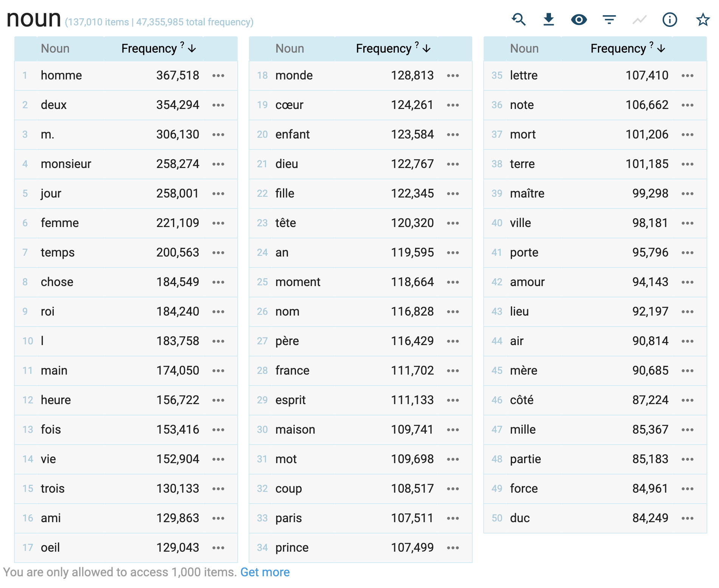Click the download icon

point(549,19)
